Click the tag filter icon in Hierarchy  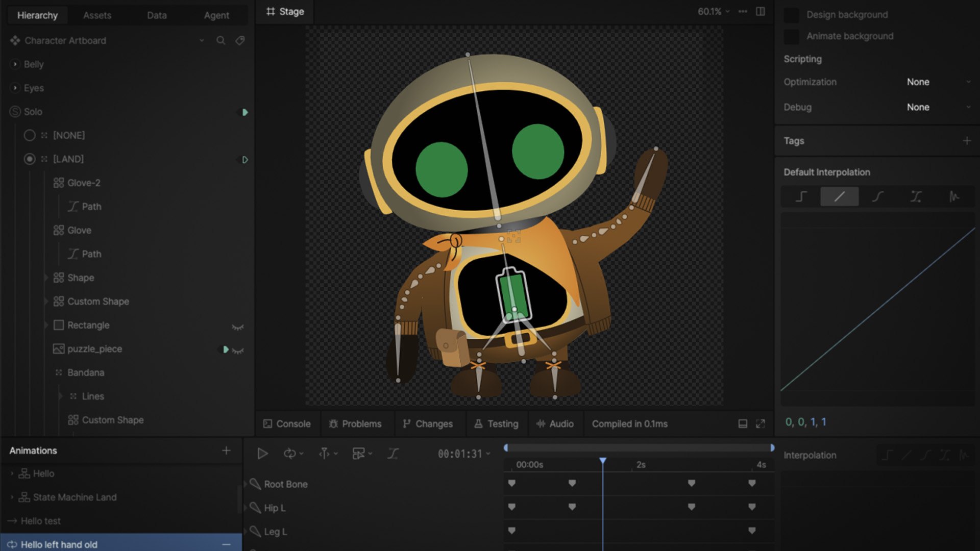(x=240, y=40)
